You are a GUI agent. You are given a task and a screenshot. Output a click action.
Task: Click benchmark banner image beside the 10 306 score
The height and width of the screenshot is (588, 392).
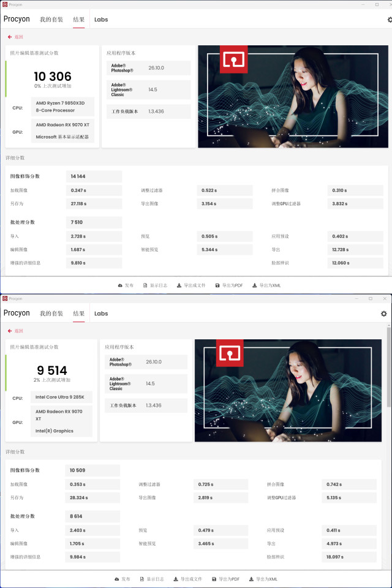pos(293,96)
